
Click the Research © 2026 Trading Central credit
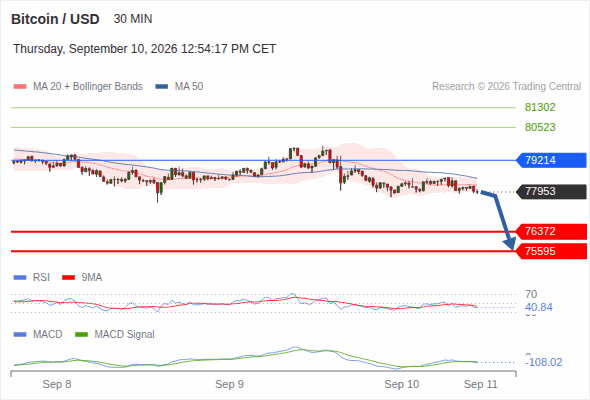pos(506,87)
